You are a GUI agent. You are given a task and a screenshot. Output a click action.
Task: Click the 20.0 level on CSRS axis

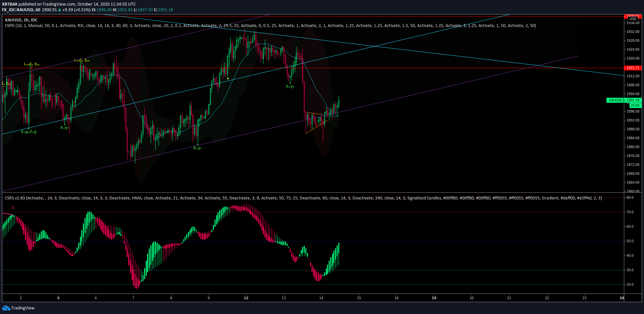(x=630, y=284)
